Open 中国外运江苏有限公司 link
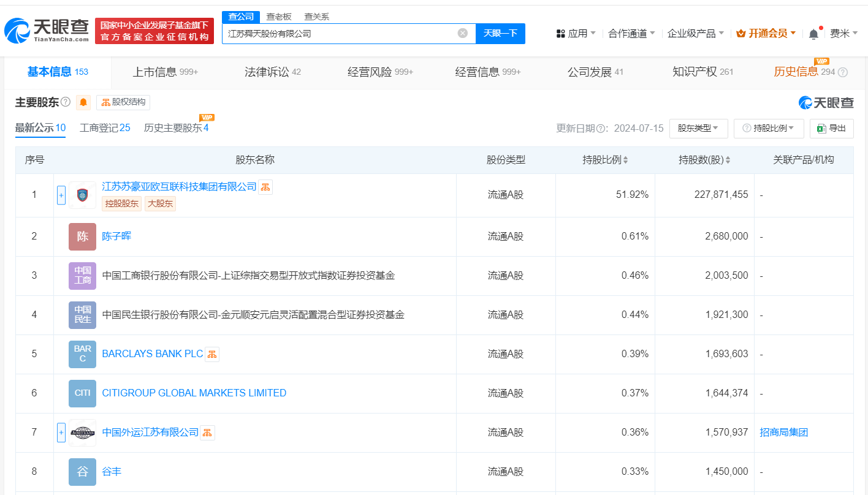868x495 pixels. [150, 433]
